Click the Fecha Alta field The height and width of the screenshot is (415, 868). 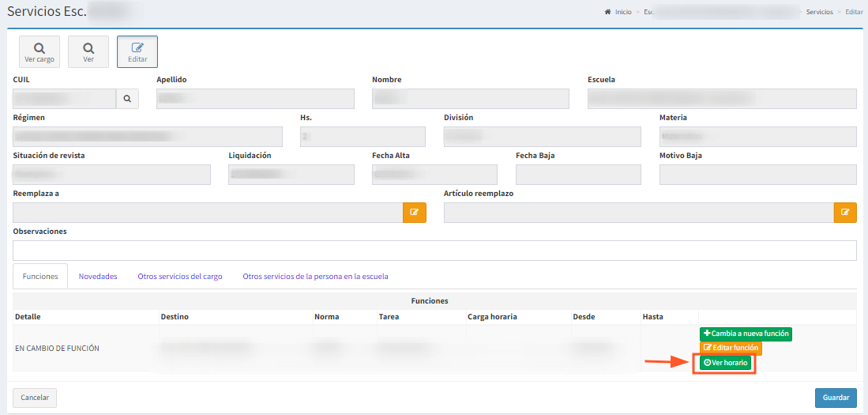pos(434,175)
